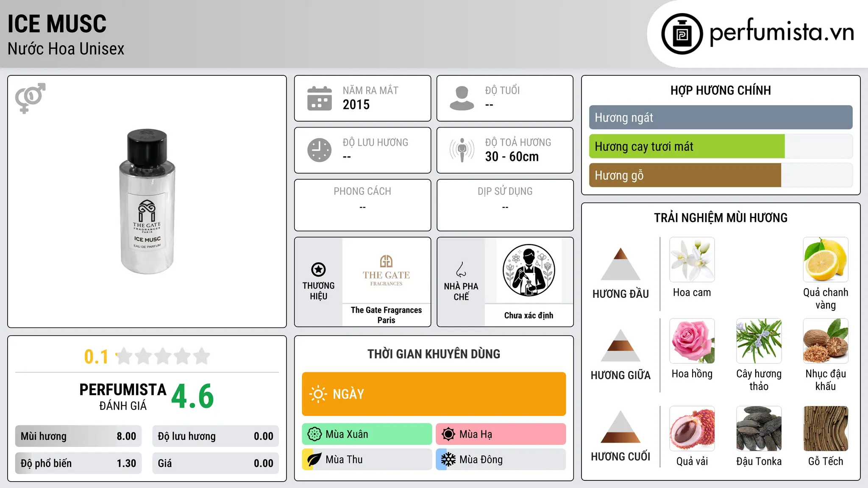
Task: Click the Nước Hoa Unisex subtitle
Action: coord(66,49)
